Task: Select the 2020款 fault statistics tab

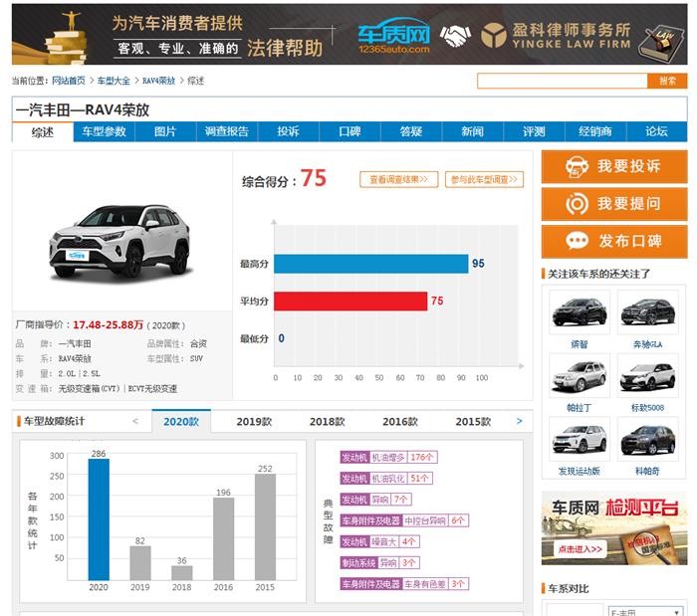Action: tap(181, 421)
